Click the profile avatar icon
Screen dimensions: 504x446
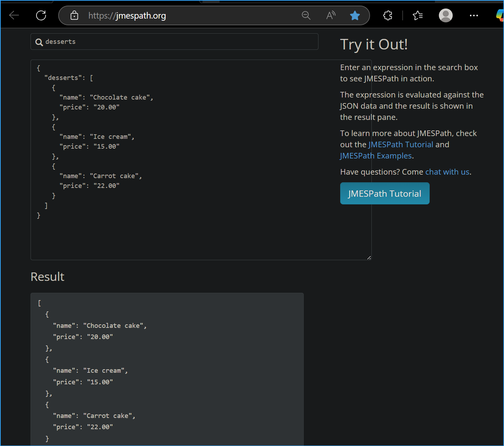coord(445,15)
